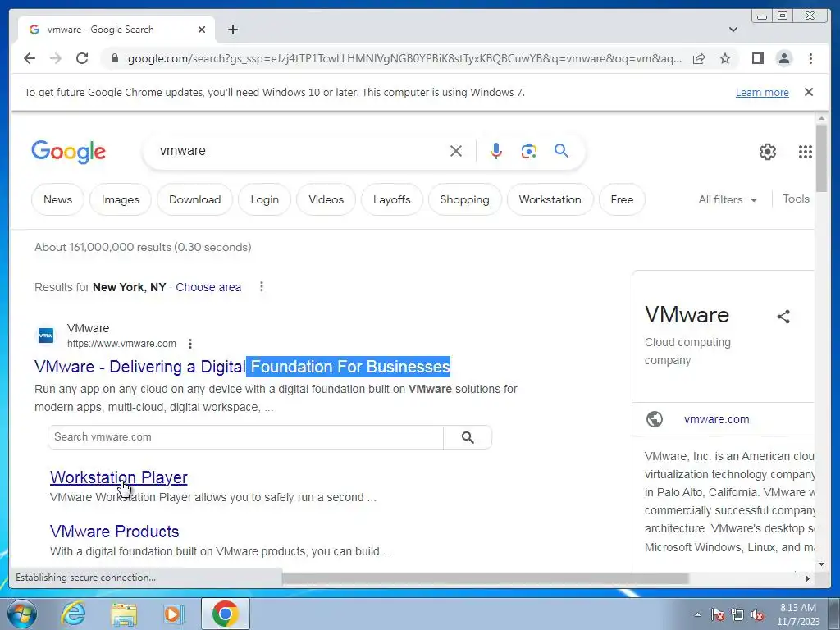Open Google quick settings gear
The image size is (840, 630).
click(768, 152)
